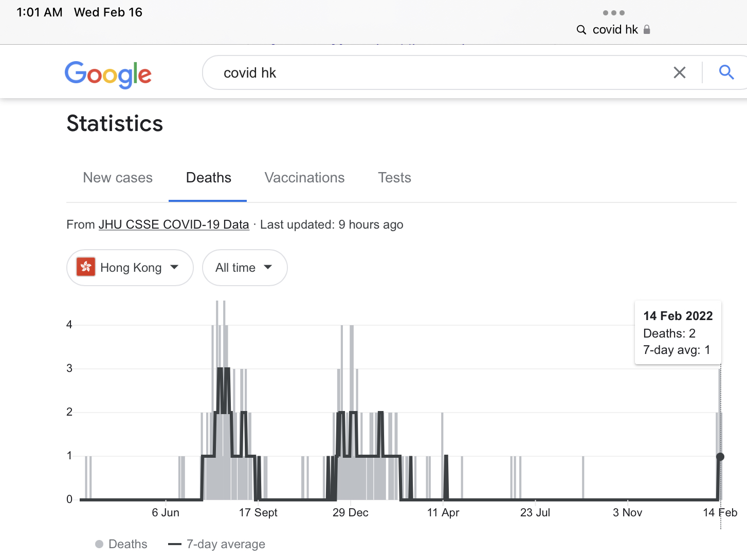Open the Hong Kong region dropdown
Screen dimensions: 747x560
[x=130, y=268]
